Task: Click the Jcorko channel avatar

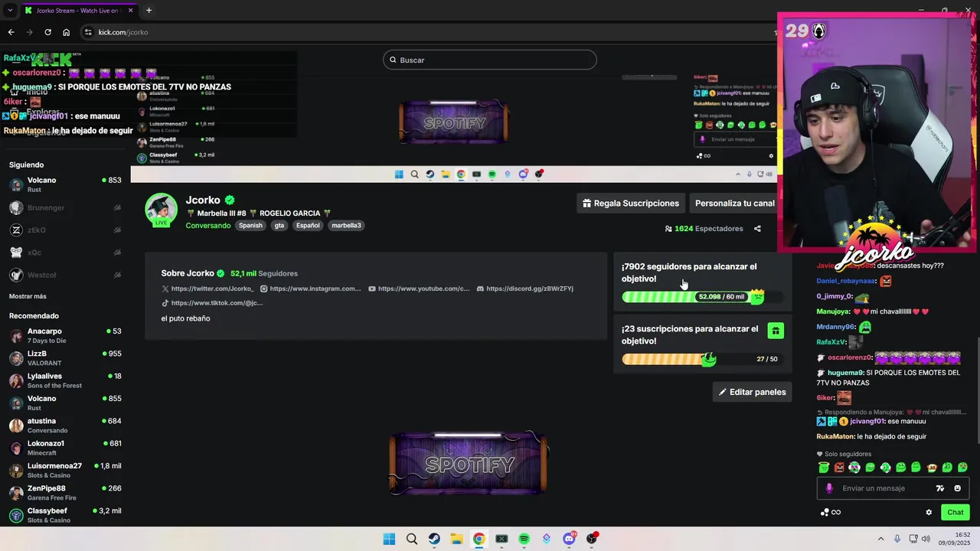Action: 161,210
